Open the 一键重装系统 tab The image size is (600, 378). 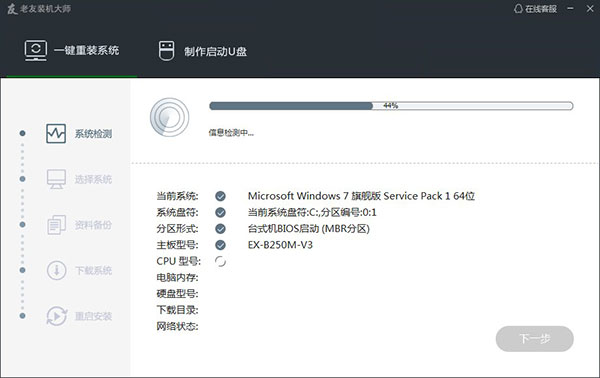point(72,51)
